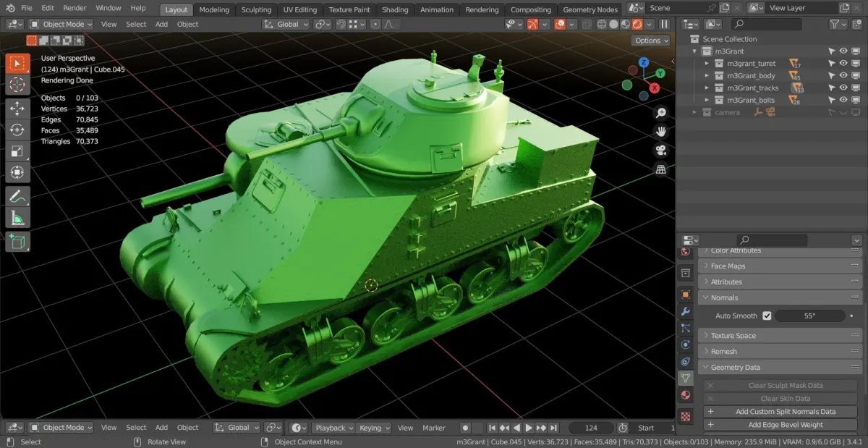Uncheck the Auto Smooth checkbox
Screen dimensions: 868x448
click(x=767, y=316)
